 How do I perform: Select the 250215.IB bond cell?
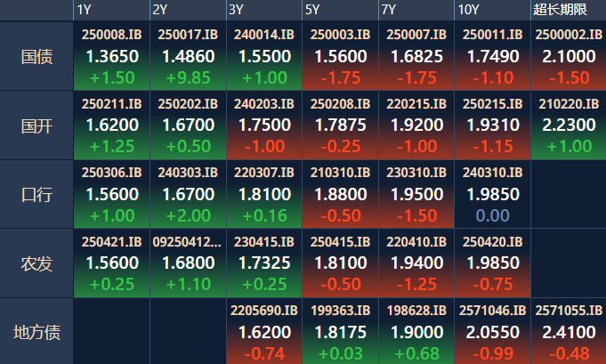[x=492, y=125]
